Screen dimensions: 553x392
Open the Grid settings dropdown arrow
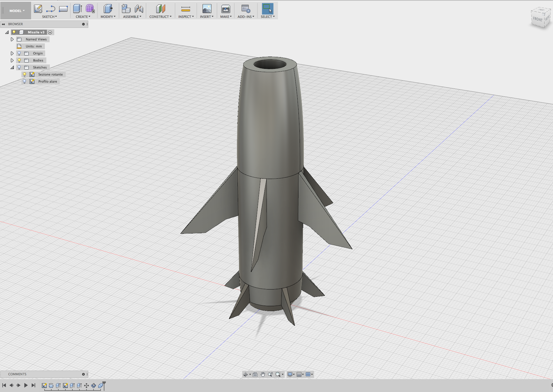click(303, 374)
